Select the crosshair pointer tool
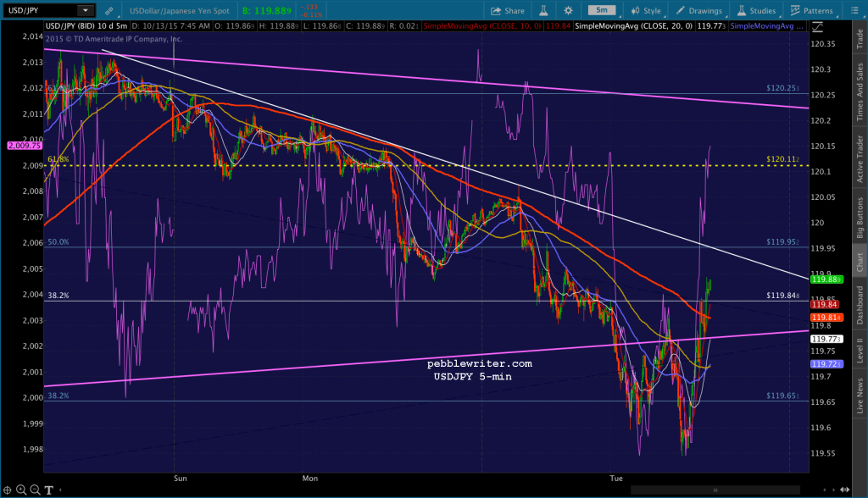 click(x=7, y=490)
